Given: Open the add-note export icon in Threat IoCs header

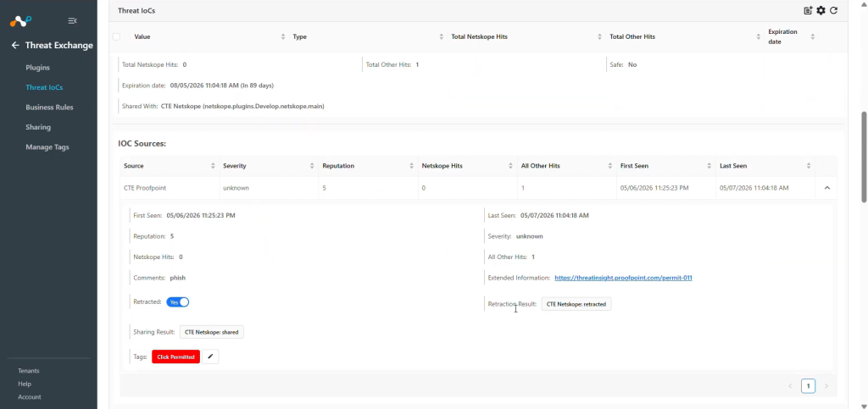Looking at the screenshot, I should [808, 10].
